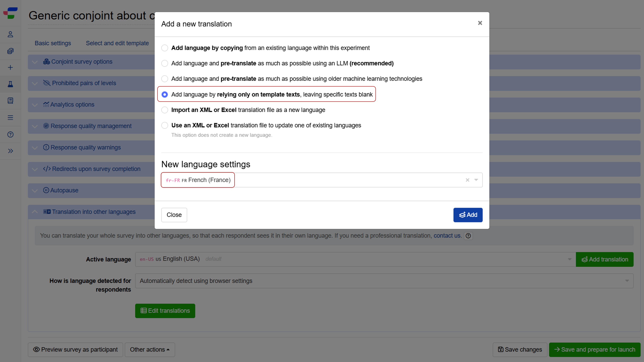Expand the Conjoint survey options section
This screenshot has width=644, height=362.
coord(82,62)
